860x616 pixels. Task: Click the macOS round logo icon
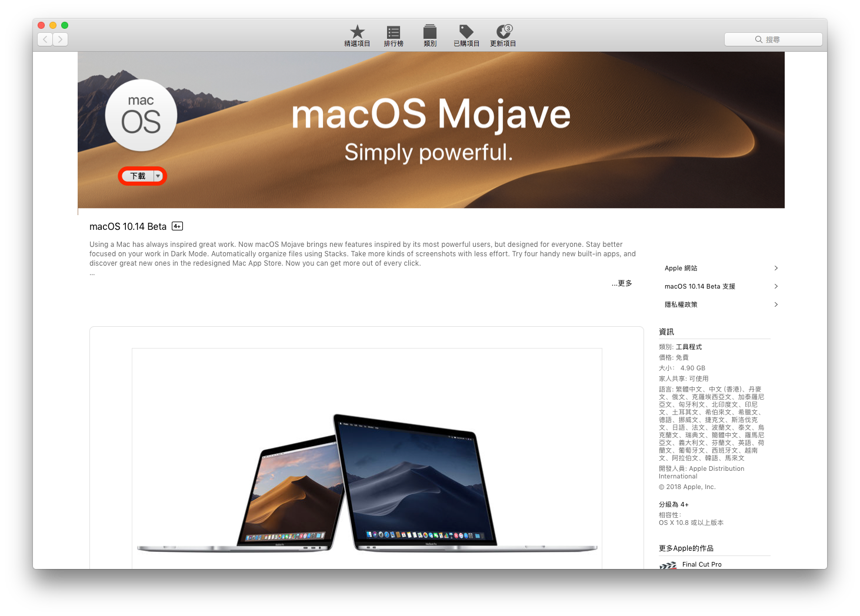[x=141, y=116]
